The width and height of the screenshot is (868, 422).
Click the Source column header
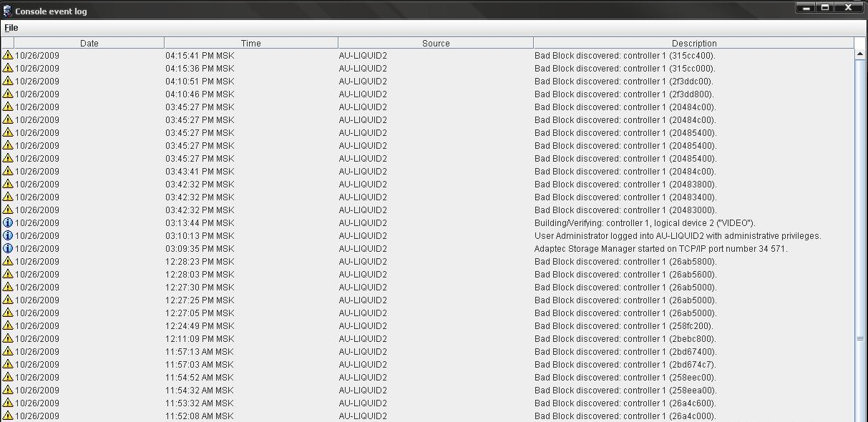pos(435,43)
